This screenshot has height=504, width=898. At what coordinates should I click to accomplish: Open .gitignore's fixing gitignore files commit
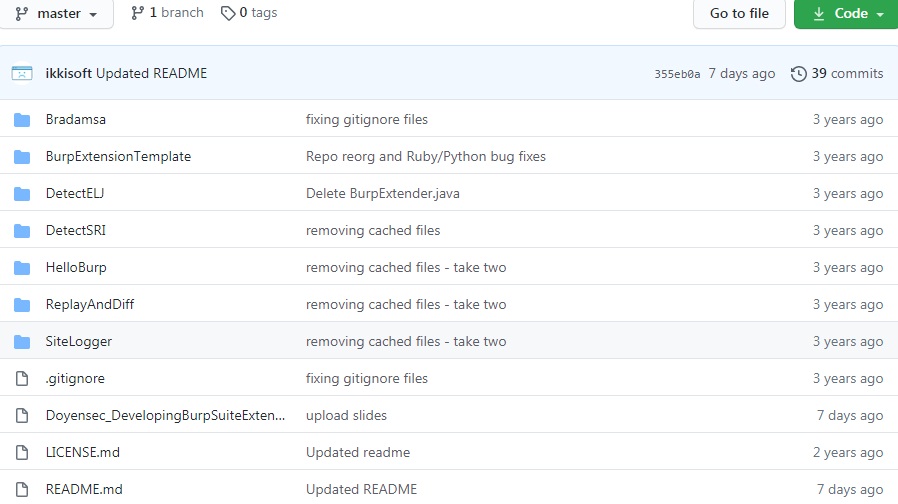(367, 379)
